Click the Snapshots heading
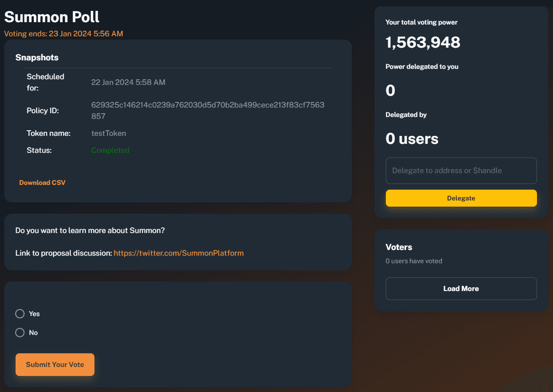This screenshot has height=392, width=553. [37, 58]
